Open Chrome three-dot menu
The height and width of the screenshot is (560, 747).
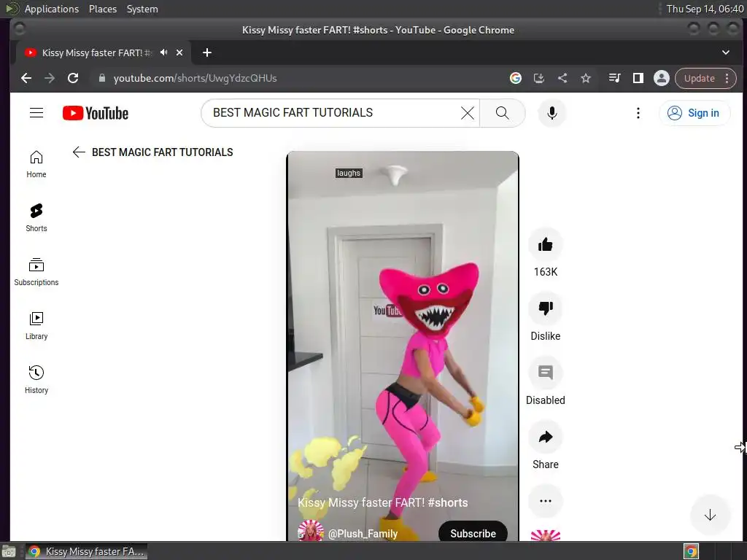727,78
